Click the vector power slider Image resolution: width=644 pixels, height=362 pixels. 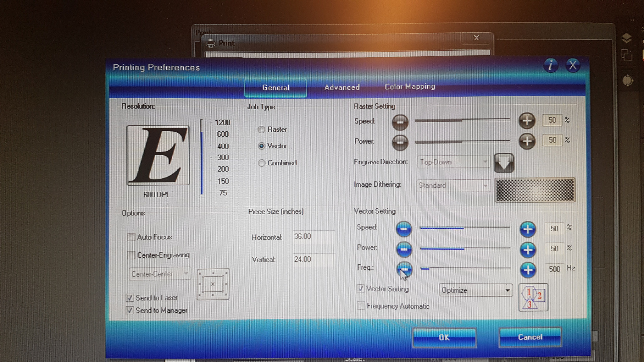coord(465,248)
